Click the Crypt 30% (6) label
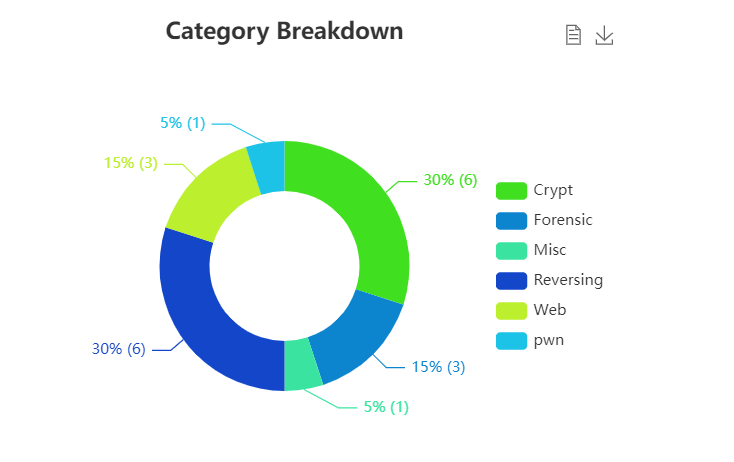This screenshot has height=462, width=734. (450, 180)
